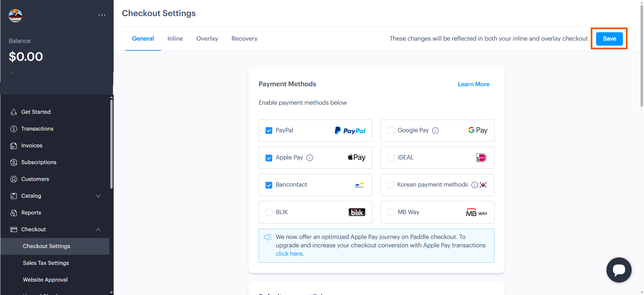Viewport: 644px width, 295px height.
Task: Open Sales Tax Settings in the sidebar
Action: 46,263
